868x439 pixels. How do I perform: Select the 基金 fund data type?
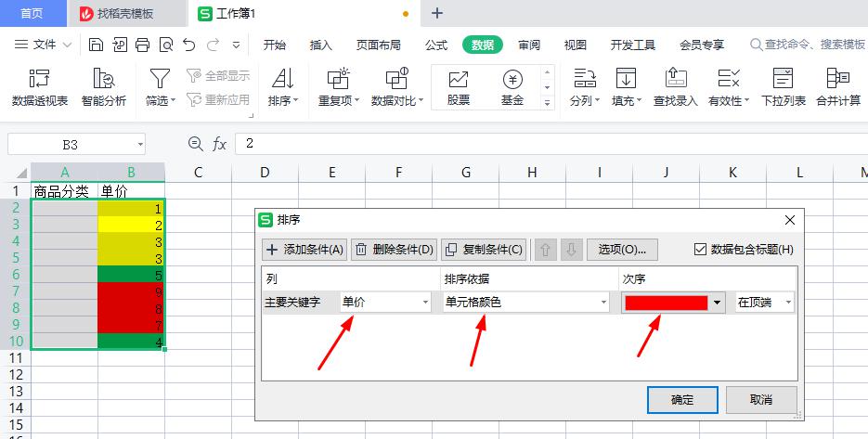tap(512, 87)
